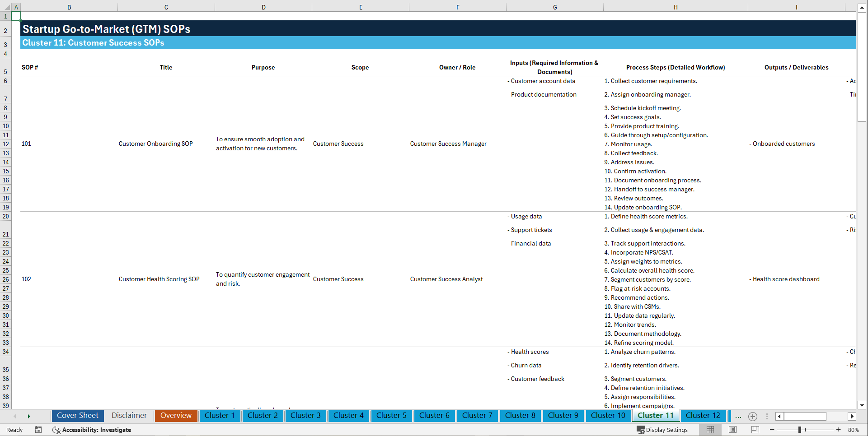The height and width of the screenshot is (436, 868).
Task: Click Zoom In plus icon
Action: 839,430
